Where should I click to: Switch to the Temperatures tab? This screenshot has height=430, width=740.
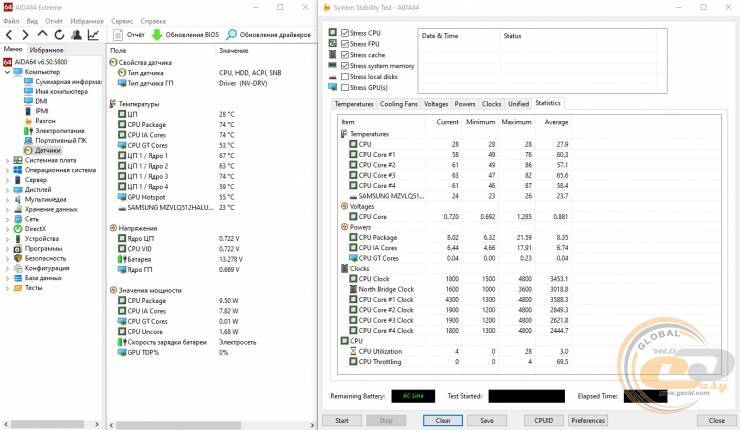tap(353, 104)
